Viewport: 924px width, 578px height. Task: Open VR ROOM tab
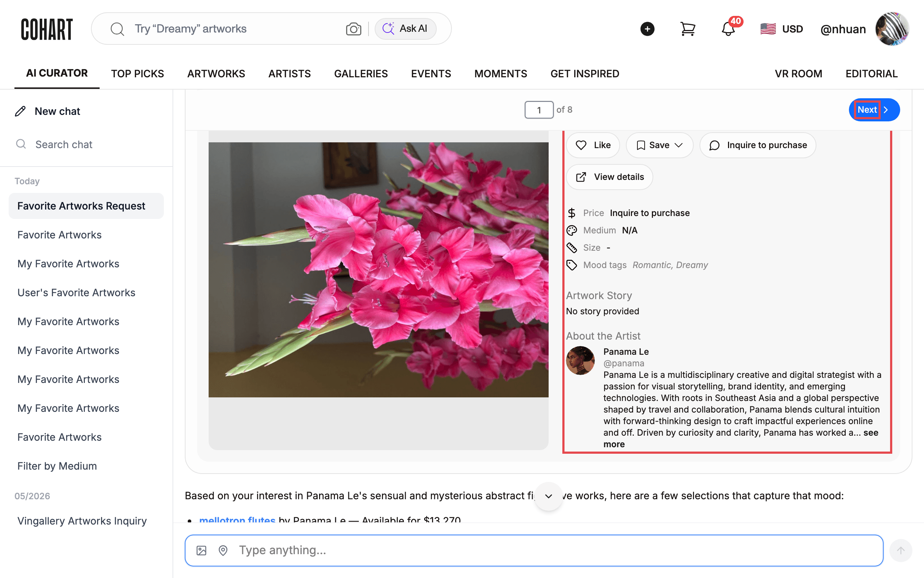click(x=798, y=73)
